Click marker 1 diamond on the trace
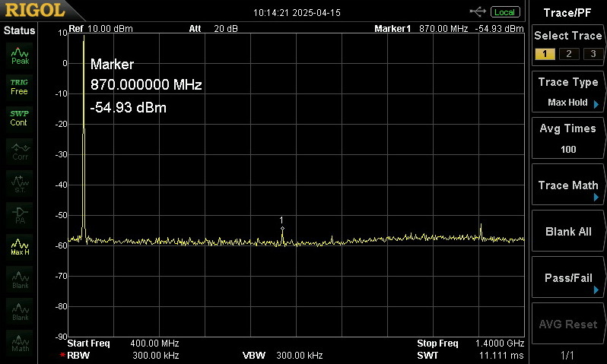The width and height of the screenshot is (607, 364). tap(282, 229)
